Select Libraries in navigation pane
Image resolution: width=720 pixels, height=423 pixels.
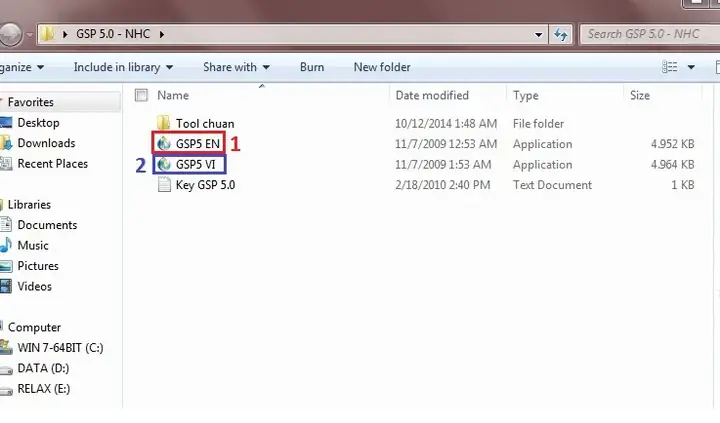point(29,204)
